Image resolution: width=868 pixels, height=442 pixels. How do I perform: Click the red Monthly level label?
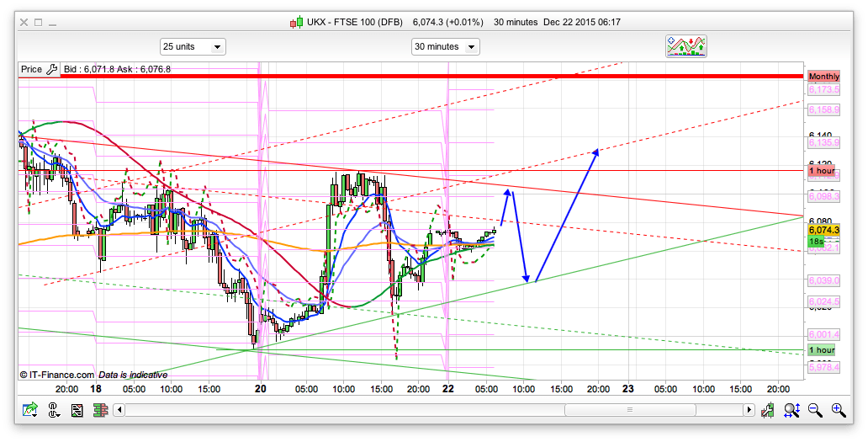point(823,77)
